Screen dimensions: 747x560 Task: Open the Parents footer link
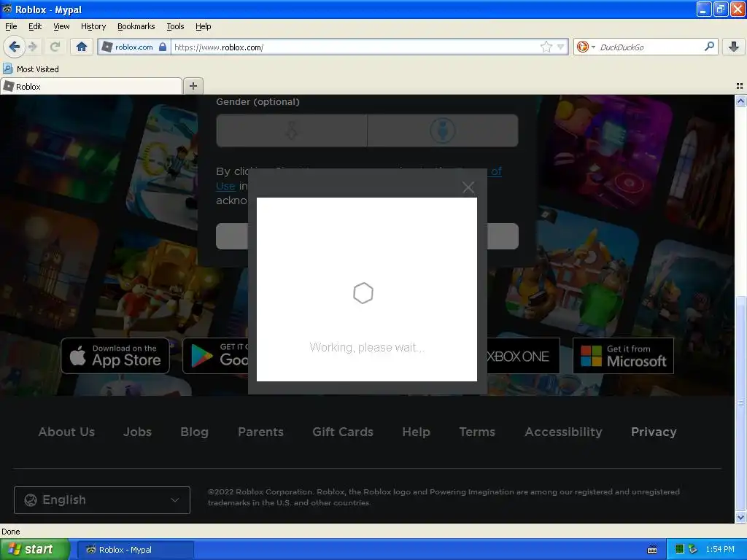260,432
